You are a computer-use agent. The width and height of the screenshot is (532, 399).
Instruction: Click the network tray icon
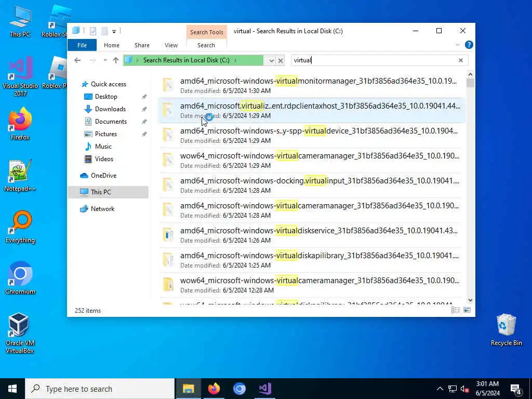453,389
